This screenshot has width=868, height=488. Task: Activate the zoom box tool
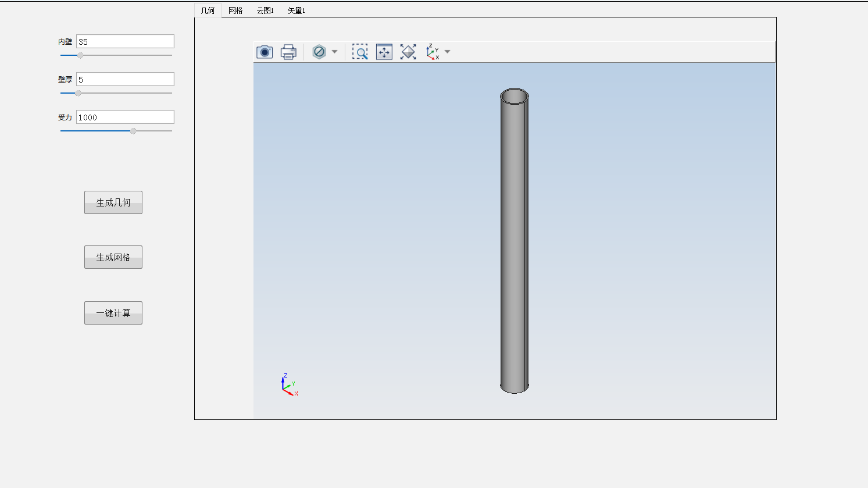[x=360, y=52]
